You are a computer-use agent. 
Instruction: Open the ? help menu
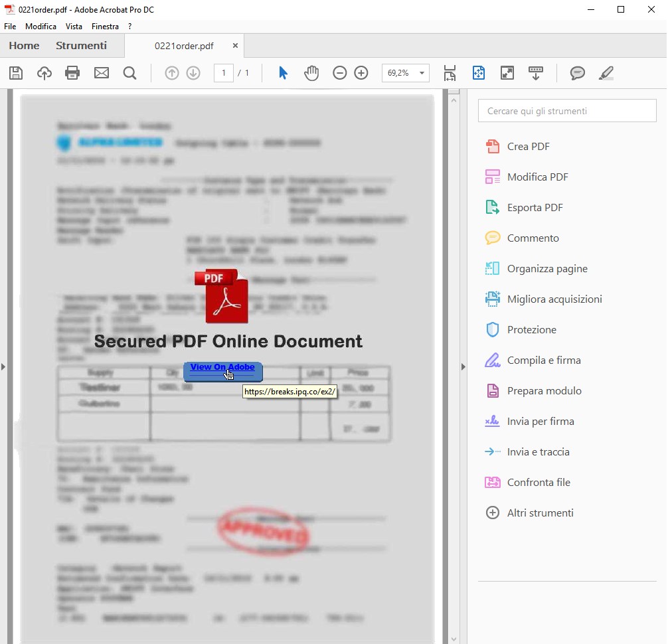130,27
